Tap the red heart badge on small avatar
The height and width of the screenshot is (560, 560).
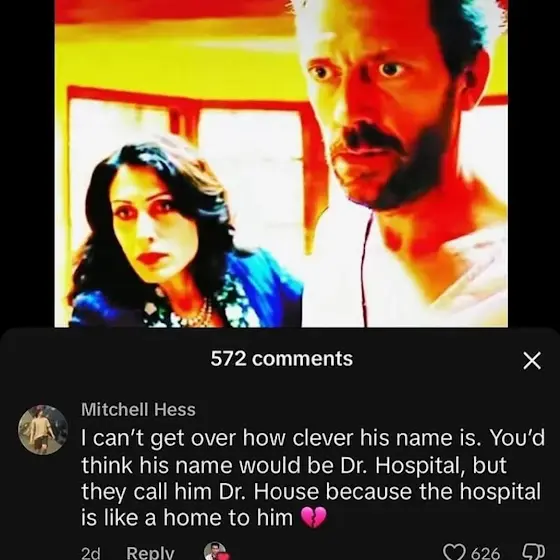(x=224, y=557)
